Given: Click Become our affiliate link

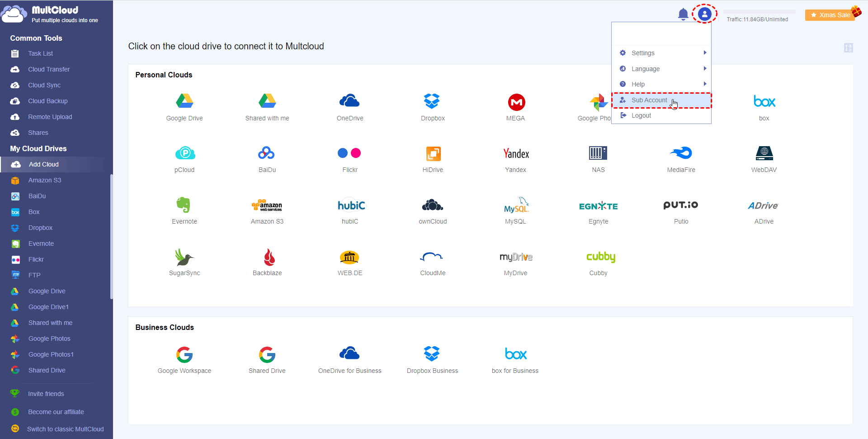Looking at the screenshot, I should point(56,412).
